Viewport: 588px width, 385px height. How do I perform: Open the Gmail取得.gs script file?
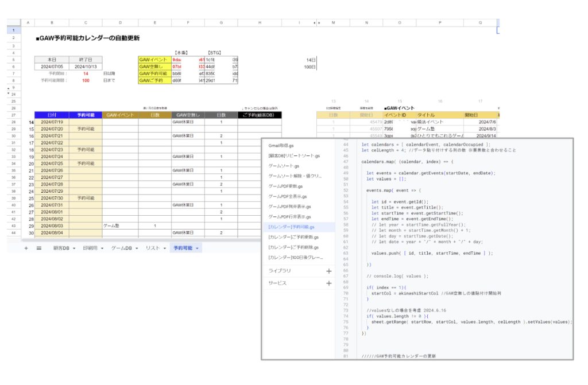tap(281, 146)
